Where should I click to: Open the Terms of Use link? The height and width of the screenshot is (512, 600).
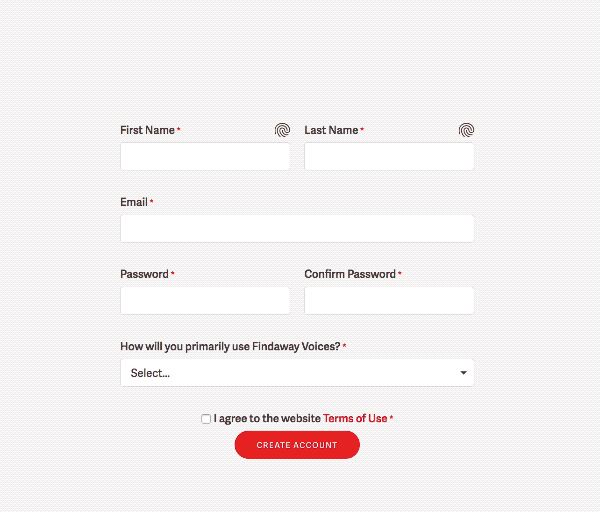point(355,418)
